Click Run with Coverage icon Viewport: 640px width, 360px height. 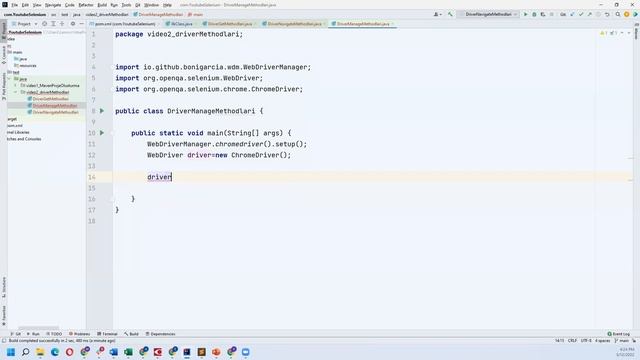pyautogui.click(x=543, y=14)
